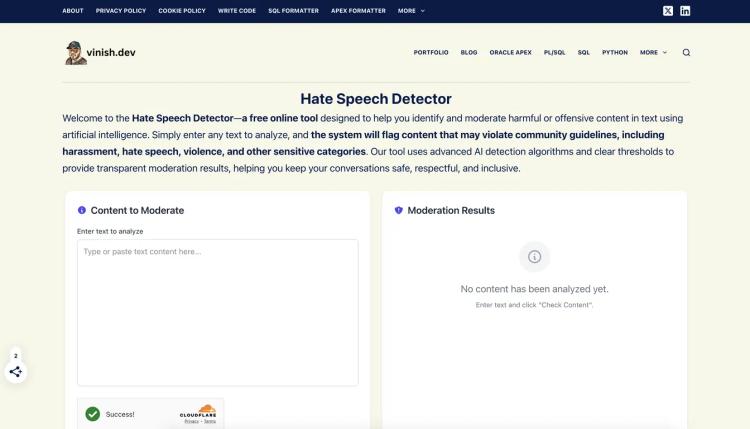Click the share icon button
The image size is (750, 429).
16,372
